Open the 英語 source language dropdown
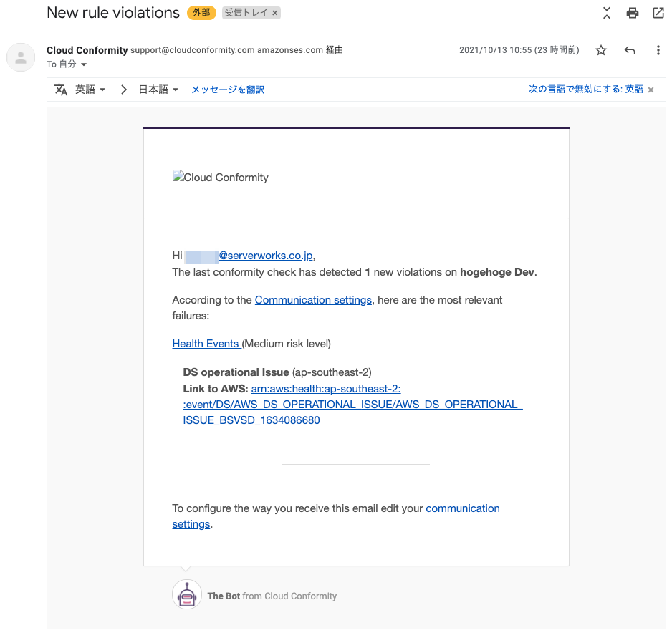672x638 pixels. (90, 90)
